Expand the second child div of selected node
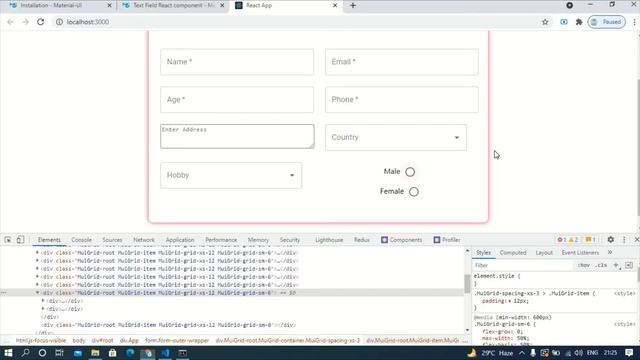Viewport: 640px width, 360px height. coord(43,309)
